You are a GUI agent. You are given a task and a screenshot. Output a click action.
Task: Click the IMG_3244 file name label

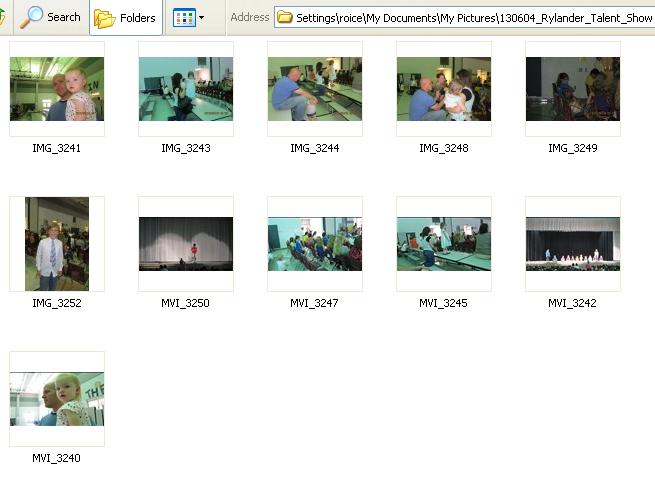point(315,148)
